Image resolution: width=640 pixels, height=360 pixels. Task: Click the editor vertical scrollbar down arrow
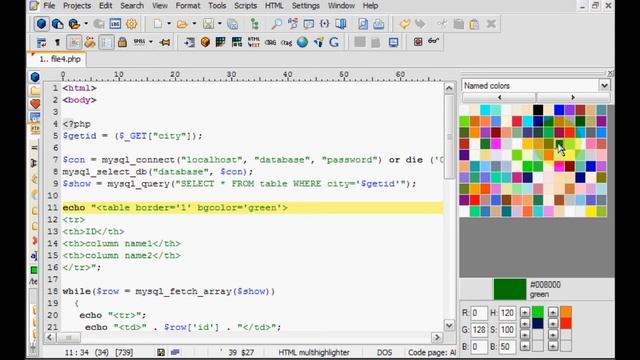pyautogui.click(x=449, y=325)
